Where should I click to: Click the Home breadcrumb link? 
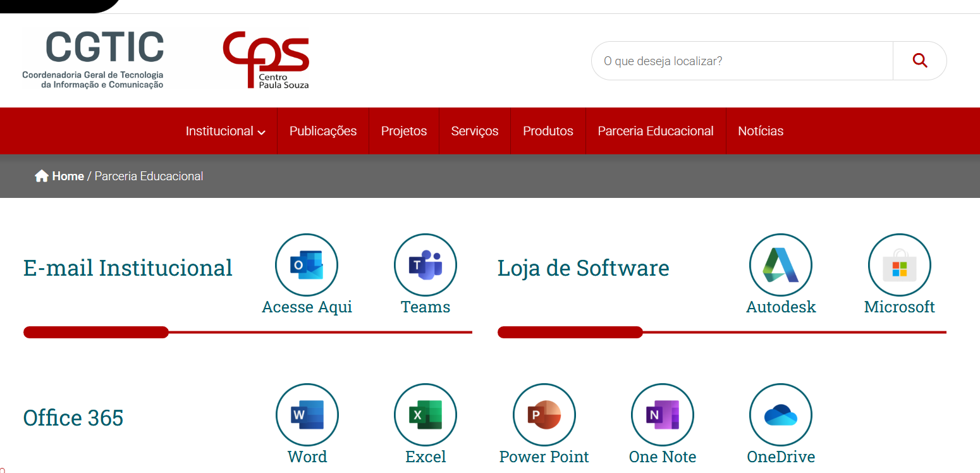[x=68, y=176]
